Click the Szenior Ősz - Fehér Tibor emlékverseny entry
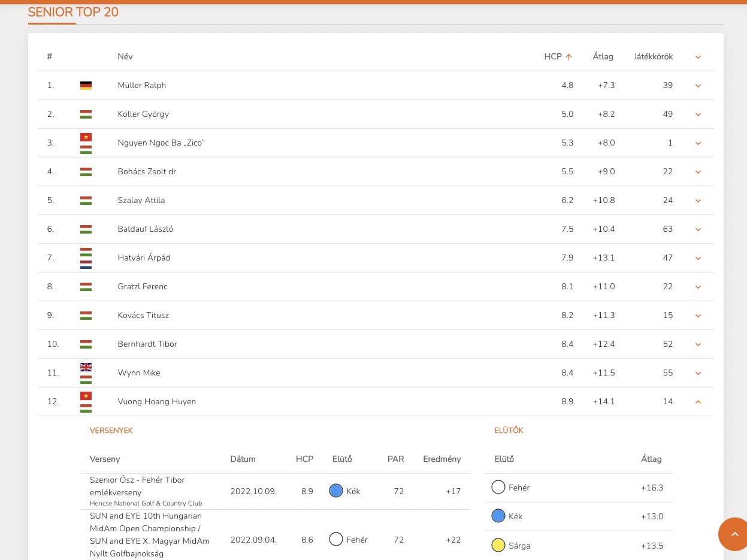 (x=137, y=486)
